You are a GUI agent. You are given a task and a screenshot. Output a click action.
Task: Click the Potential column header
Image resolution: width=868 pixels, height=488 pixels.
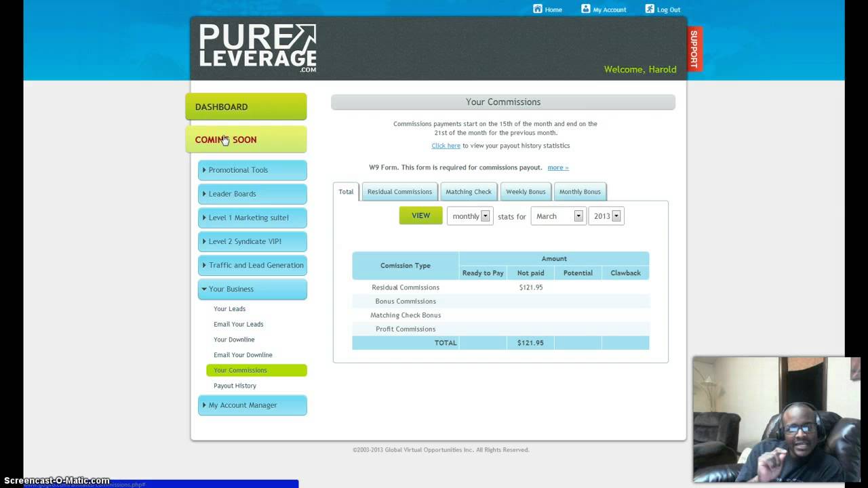(x=578, y=273)
